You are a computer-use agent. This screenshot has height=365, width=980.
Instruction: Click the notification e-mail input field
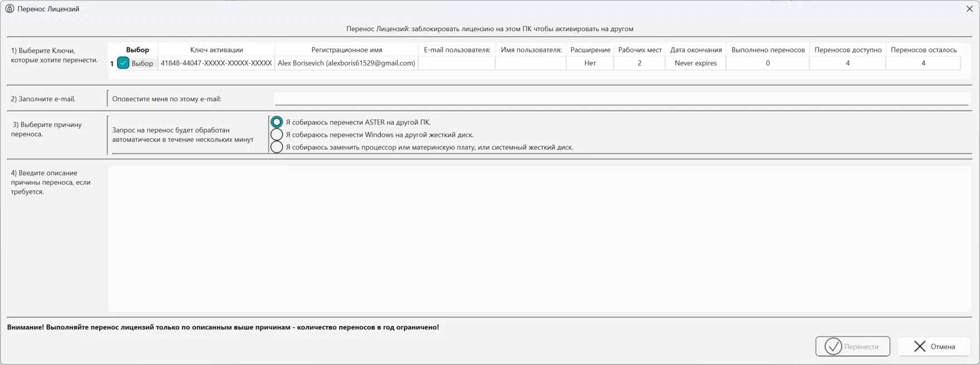[621, 99]
